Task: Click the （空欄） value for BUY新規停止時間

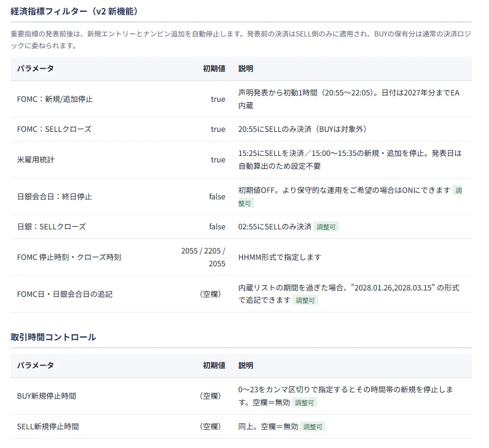Action: (x=211, y=396)
